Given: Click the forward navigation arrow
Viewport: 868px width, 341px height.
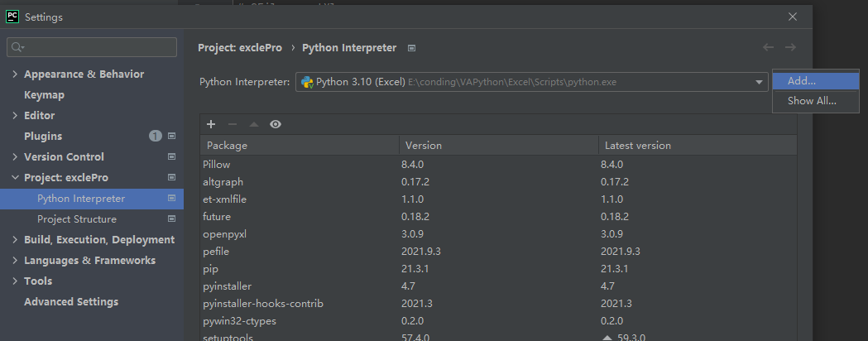Looking at the screenshot, I should point(790,48).
